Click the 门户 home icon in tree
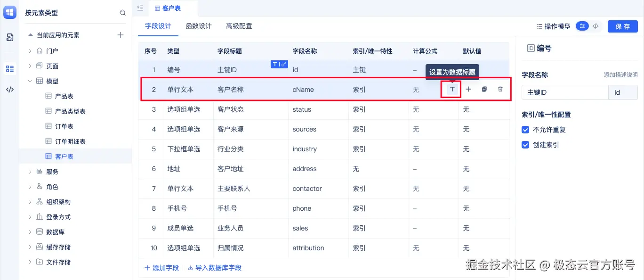Viewport: 644px width, 280px height. coord(40,50)
